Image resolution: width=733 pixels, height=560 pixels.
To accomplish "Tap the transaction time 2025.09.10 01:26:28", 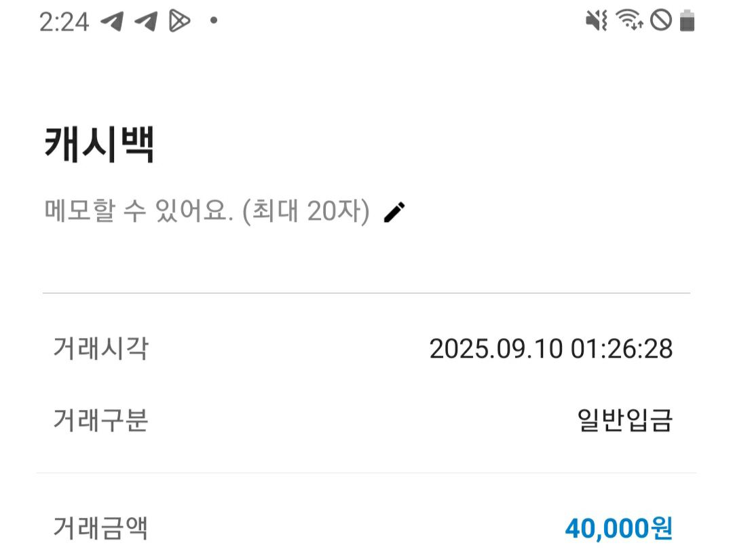I will (551, 349).
